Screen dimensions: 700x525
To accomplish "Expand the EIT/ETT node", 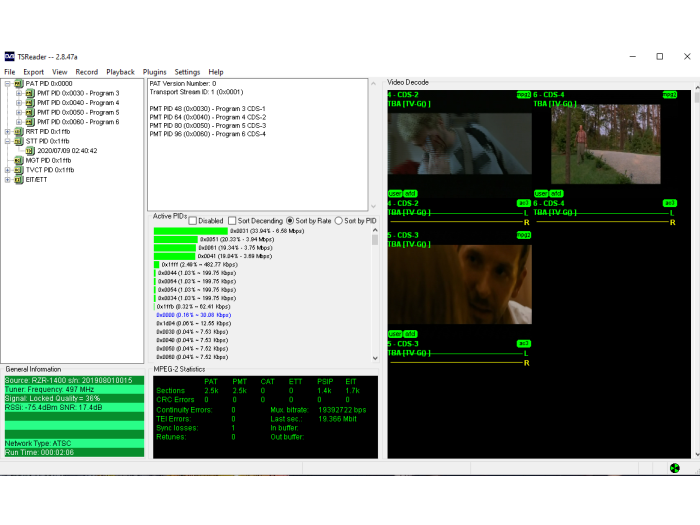I will coord(8,179).
